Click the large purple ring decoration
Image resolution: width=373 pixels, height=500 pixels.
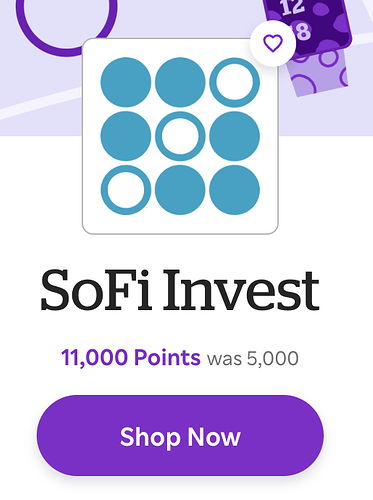(67, 23)
